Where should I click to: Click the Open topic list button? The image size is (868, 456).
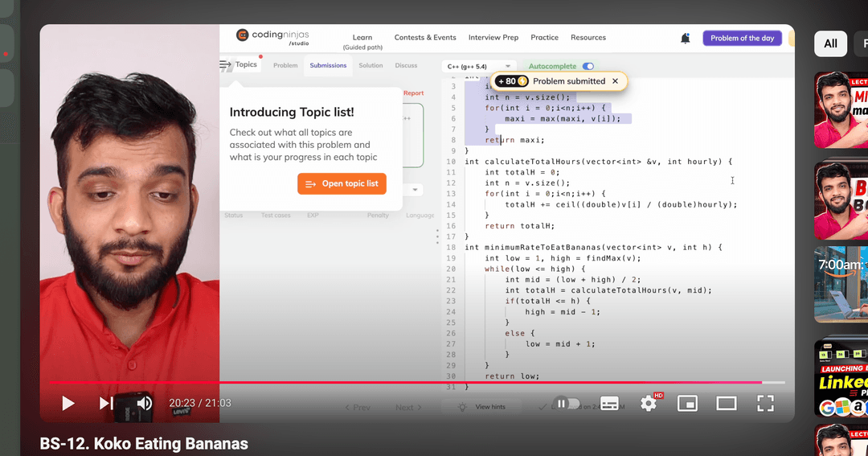pos(342,183)
